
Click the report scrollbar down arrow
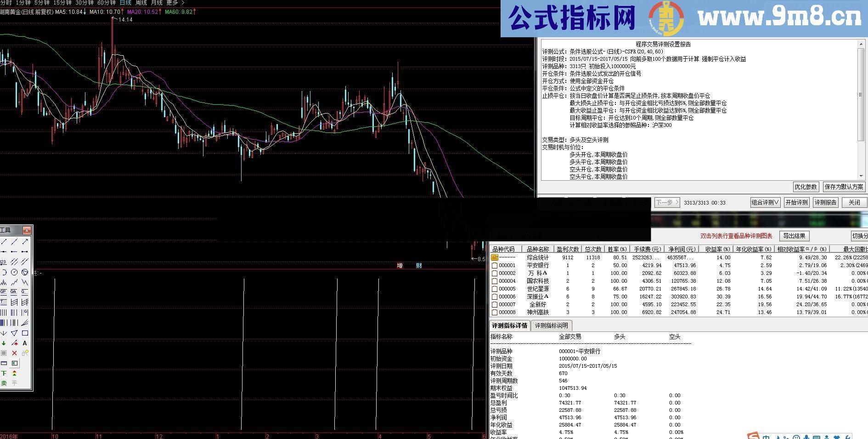(x=861, y=176)
